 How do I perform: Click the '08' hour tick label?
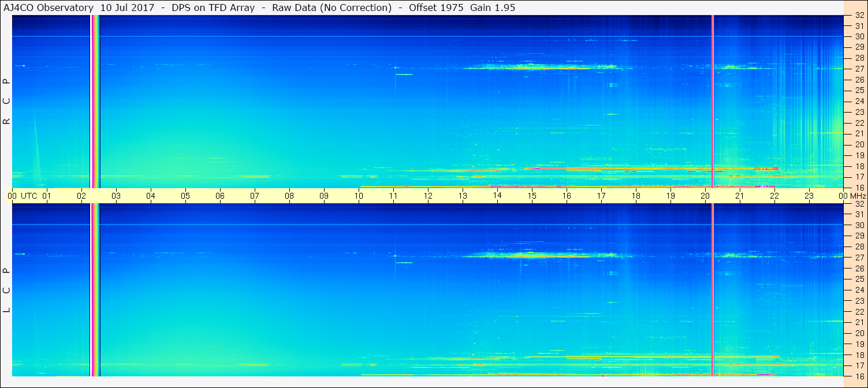[x=289, y=196]
